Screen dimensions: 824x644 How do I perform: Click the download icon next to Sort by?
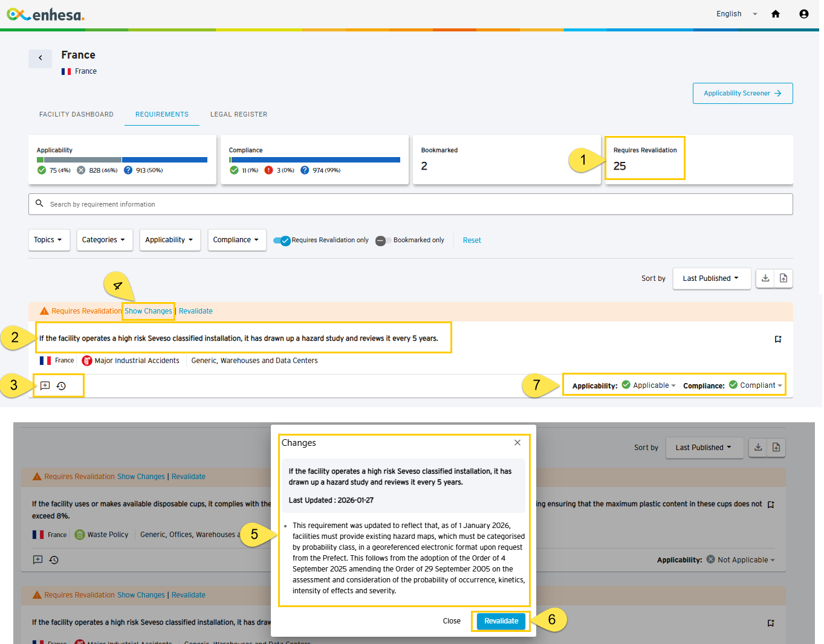[765, 278]
